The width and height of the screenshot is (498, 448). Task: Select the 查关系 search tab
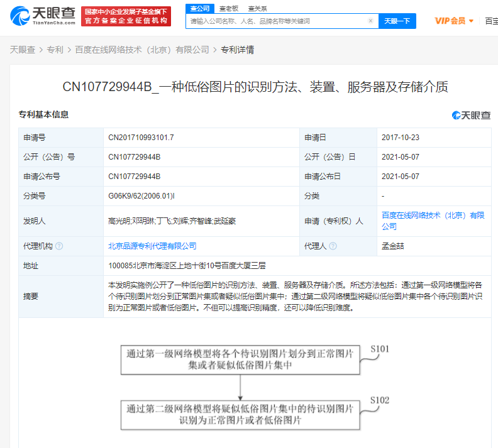(x=257, y=9)
